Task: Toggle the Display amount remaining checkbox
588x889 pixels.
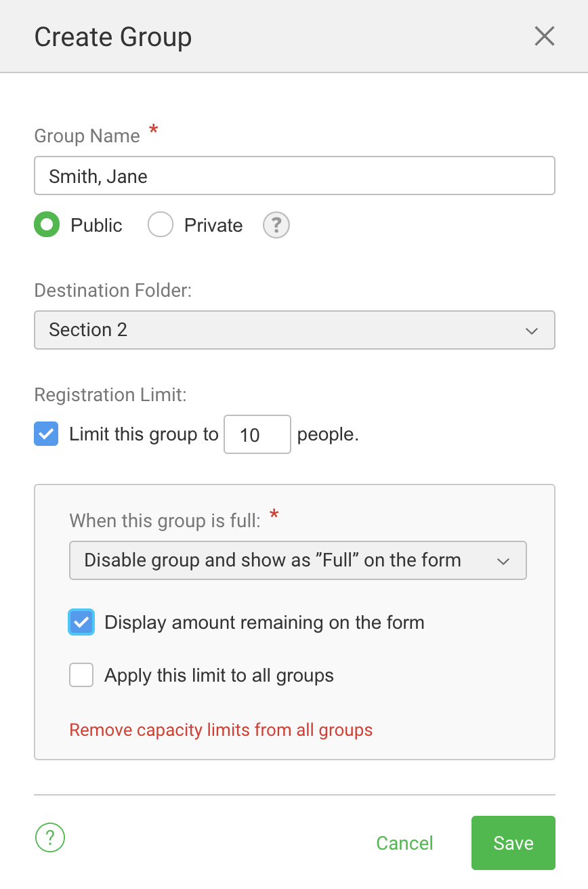Action: click(81, 622)
